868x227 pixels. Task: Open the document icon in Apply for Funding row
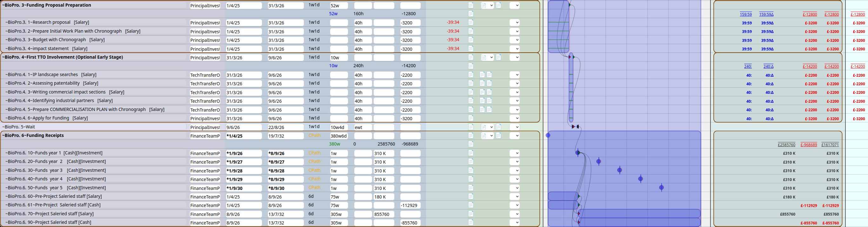tap(471, 118)
